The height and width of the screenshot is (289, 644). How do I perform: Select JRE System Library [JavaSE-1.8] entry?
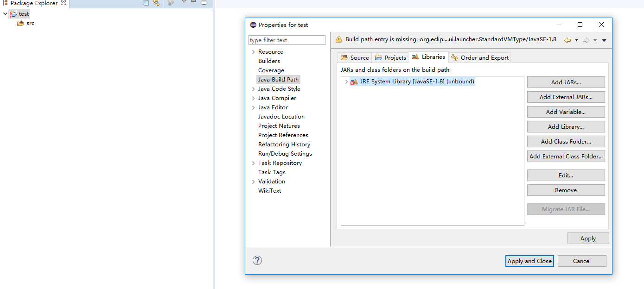tap(417, 82)
